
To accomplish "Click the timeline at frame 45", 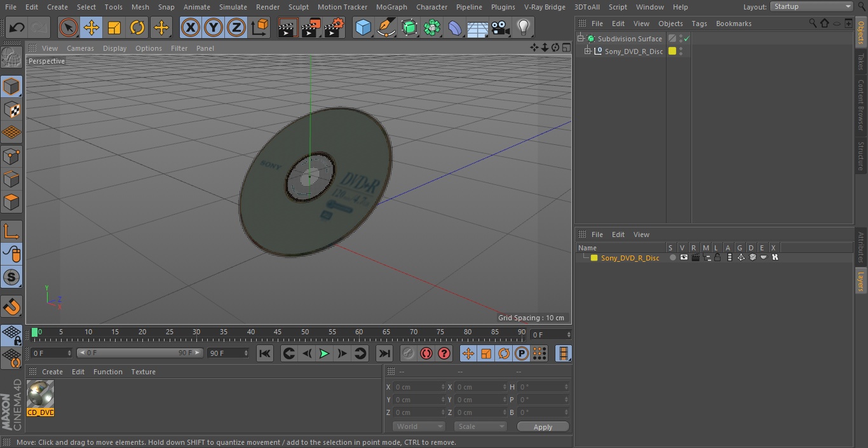I will click(x=278, y=332).
